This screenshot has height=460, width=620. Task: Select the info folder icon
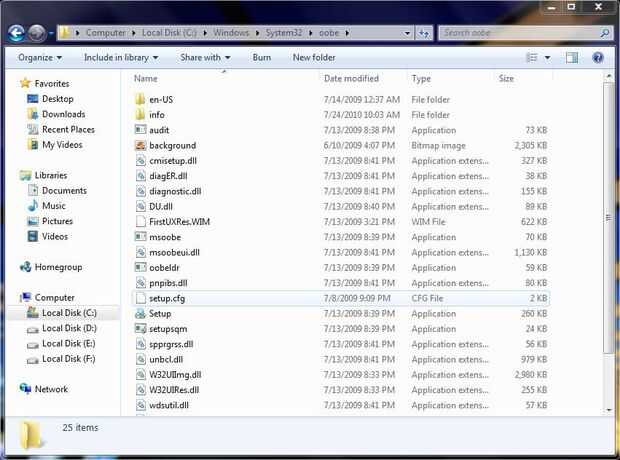coord(140,115)
